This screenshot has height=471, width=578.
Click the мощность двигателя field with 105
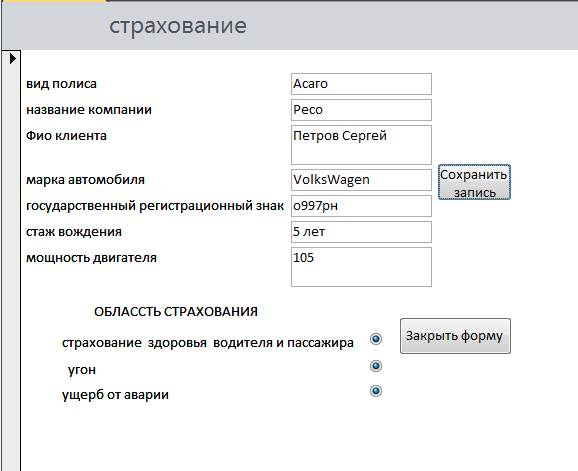[x=361, y=267]
